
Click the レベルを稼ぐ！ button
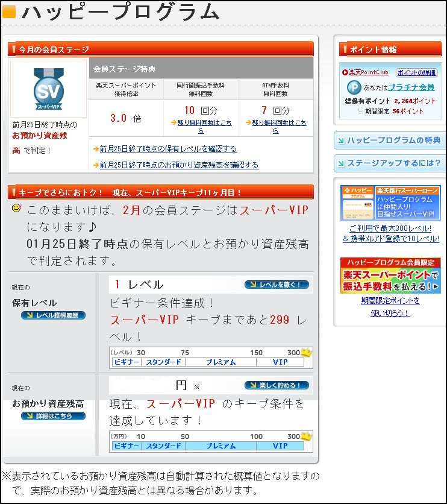(277, 285)
